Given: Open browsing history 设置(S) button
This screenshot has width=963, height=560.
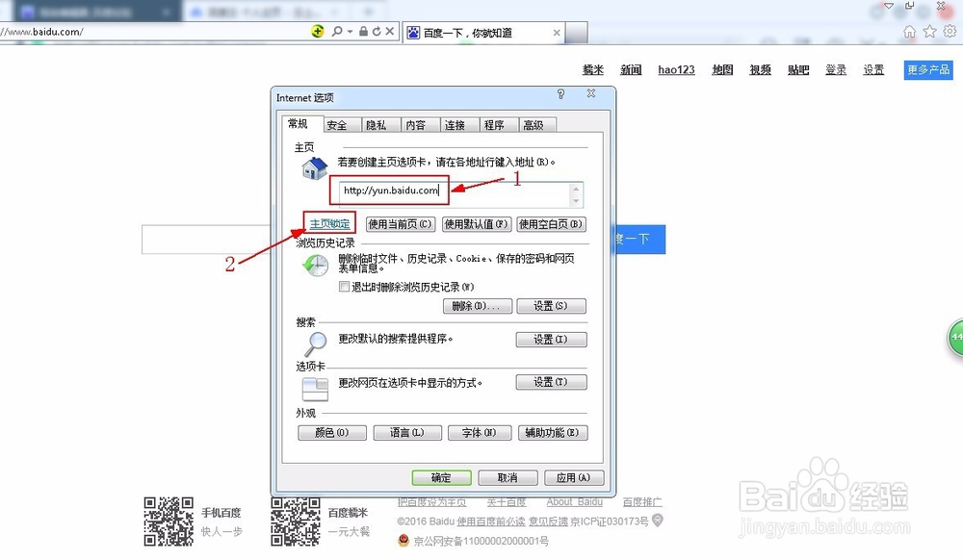Looking at the screenshot, I should coord(551,305).
